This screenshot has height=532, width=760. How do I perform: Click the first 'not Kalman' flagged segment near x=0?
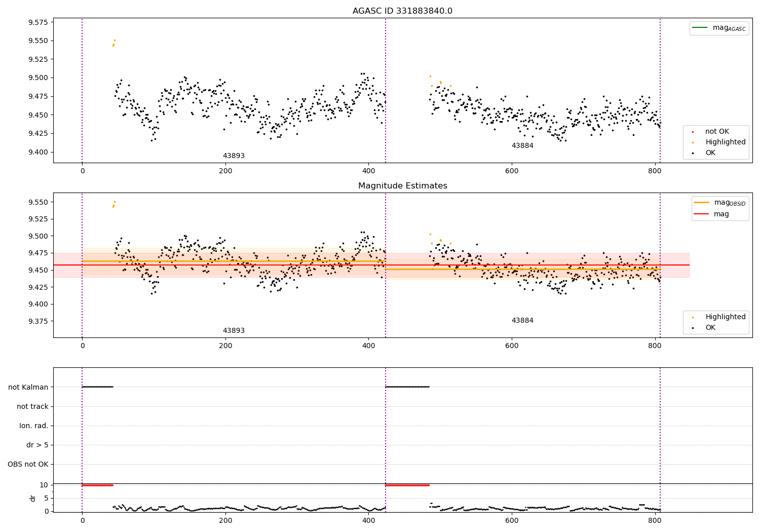tap(98, 387)
